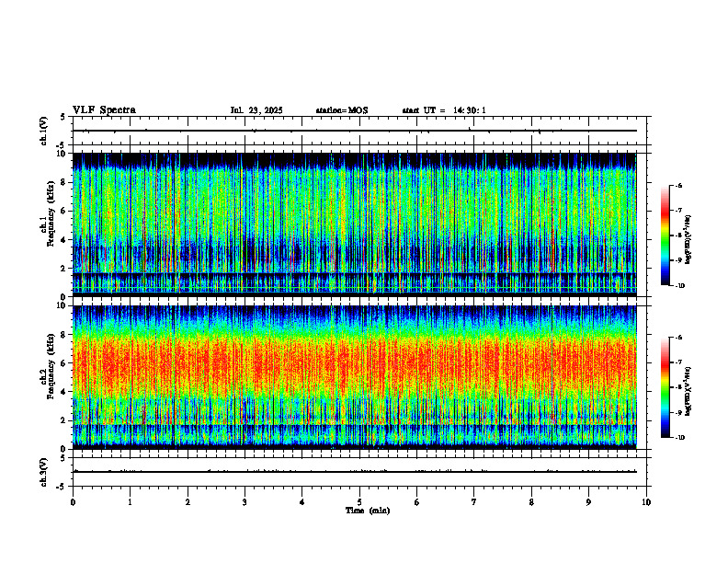Click the "5" tick on ch.1(V) axis
This screenshot has height=563, width=728.
click(63, 117)
